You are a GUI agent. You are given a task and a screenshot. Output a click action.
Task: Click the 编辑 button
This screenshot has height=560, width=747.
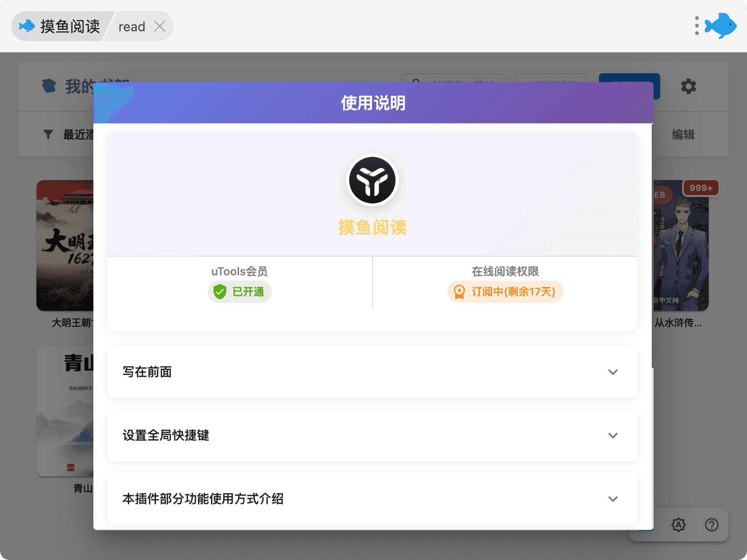[683, 135]
